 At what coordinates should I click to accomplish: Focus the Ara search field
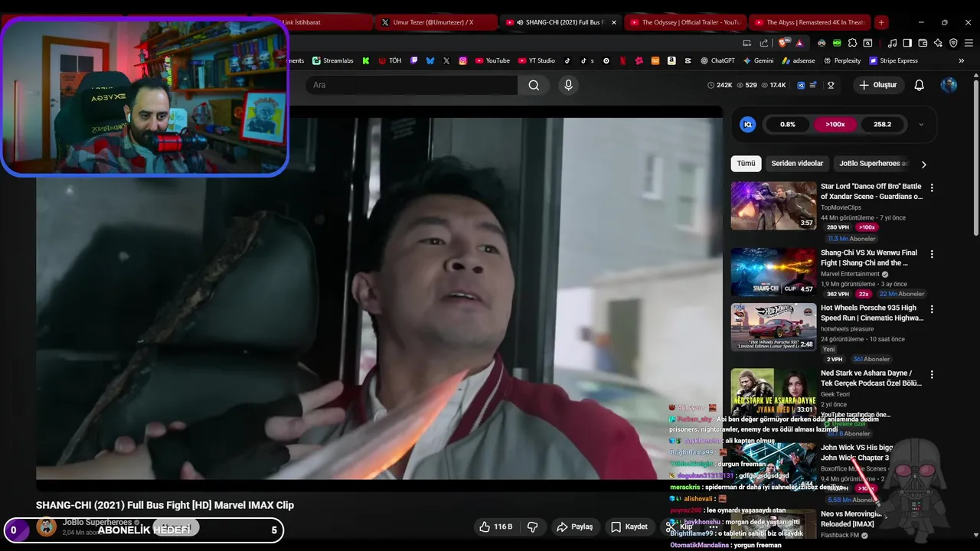click(412, 85)
